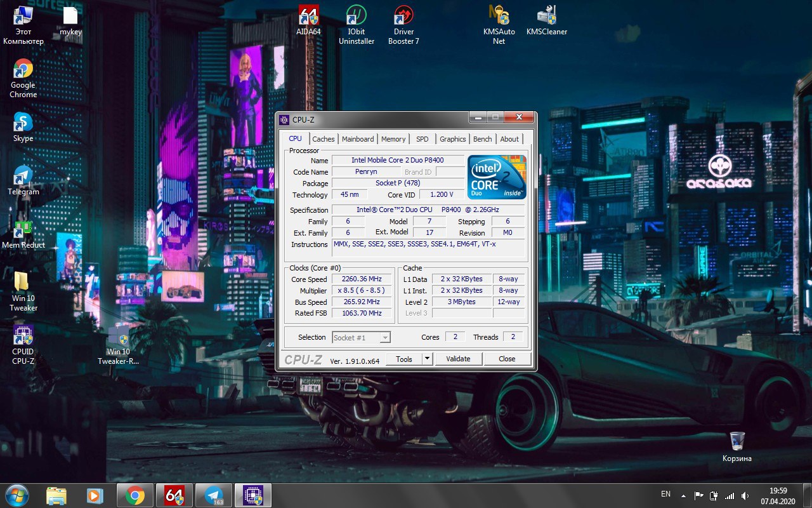The image size is (812, 508).
Task: Click the EN language indicator
Action: 665,494
